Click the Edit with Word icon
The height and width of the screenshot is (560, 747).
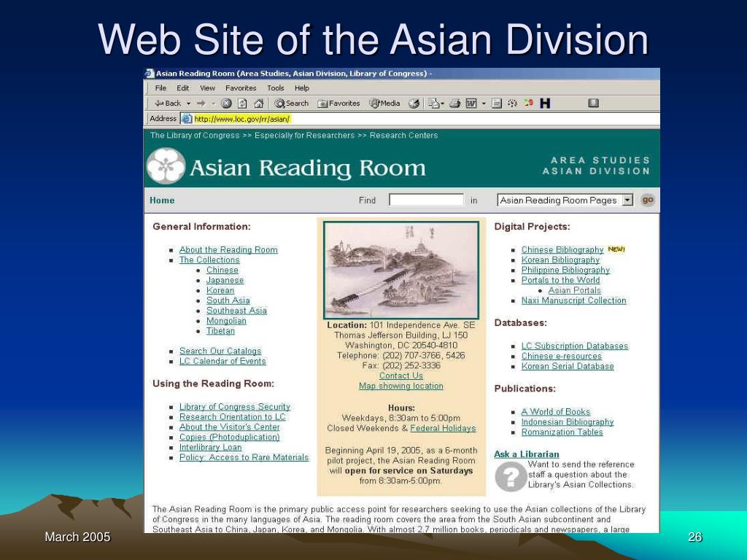tap(471, 104)
